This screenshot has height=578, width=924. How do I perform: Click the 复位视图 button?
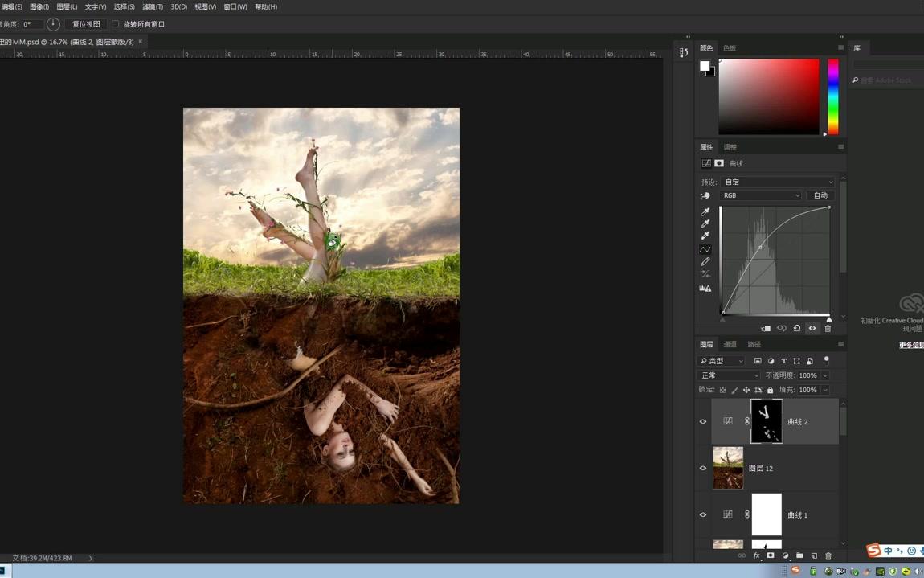click(x=86, y=24)
